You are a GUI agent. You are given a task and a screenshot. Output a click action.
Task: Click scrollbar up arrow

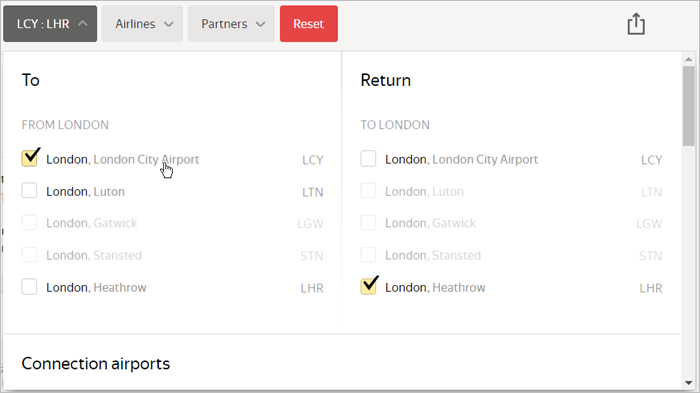click(688, 59)
